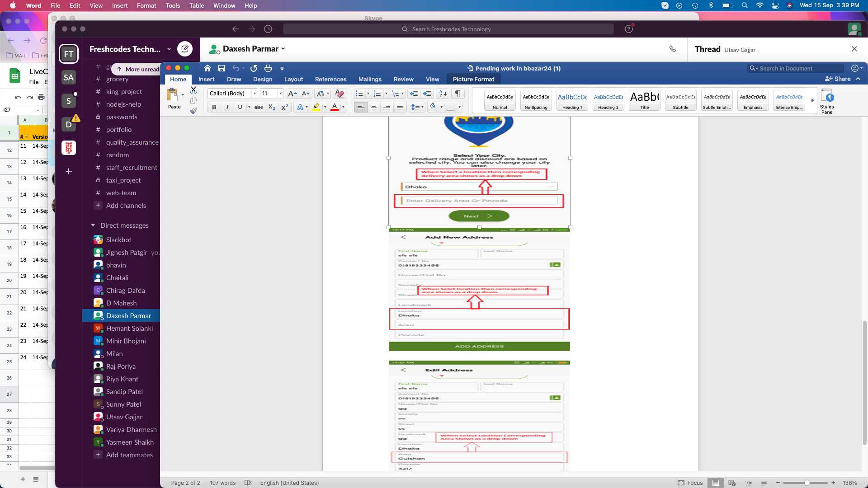Switch to Outline view in status bar
The width and height of the screenshot is (868, 488).
(748, 483)
